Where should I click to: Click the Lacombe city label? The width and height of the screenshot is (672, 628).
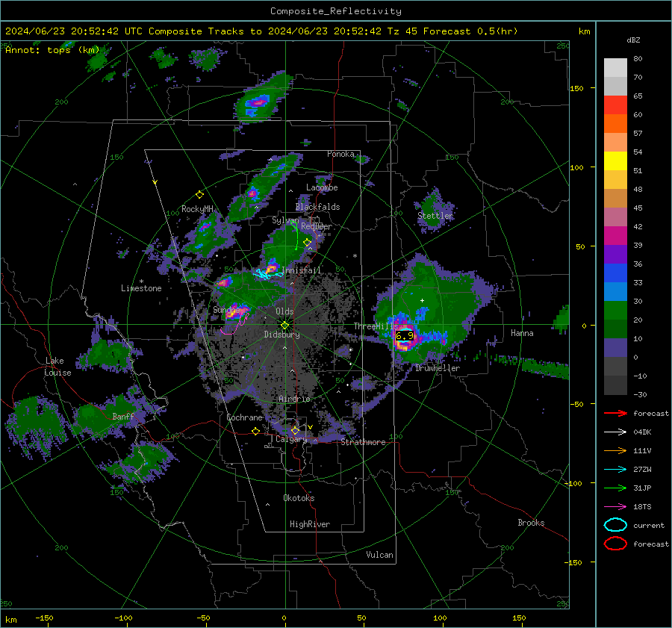click(x=322, y=187)
